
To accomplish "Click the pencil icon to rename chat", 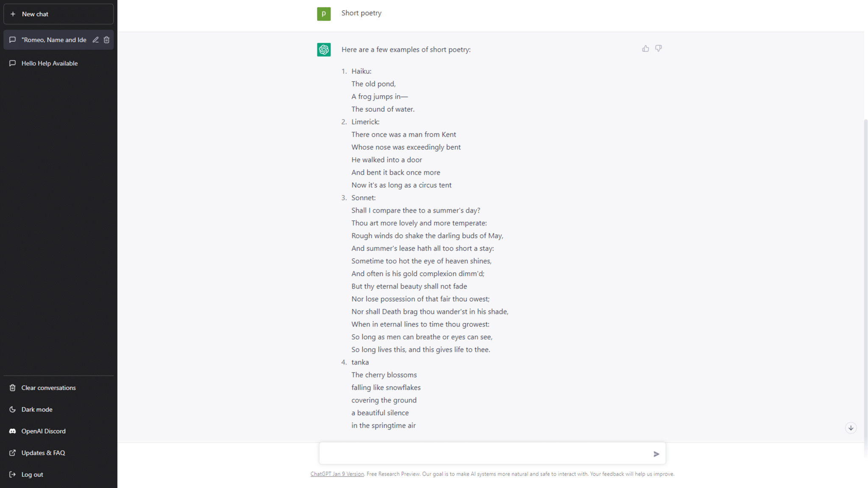I will point(95,40).
